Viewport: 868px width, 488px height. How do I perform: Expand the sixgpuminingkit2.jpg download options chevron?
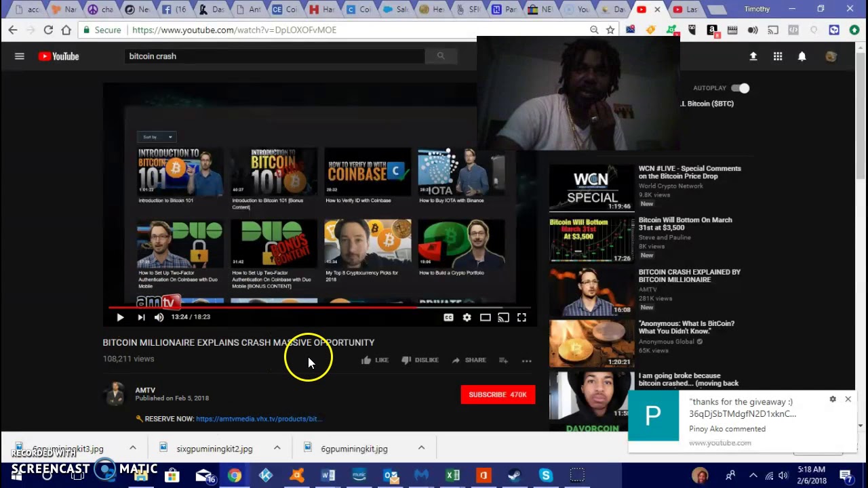pos(277,448)
